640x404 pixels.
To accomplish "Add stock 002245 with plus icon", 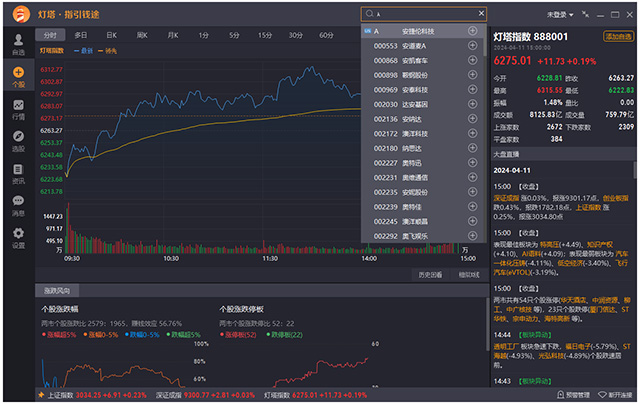I will [x=473, y=221].
